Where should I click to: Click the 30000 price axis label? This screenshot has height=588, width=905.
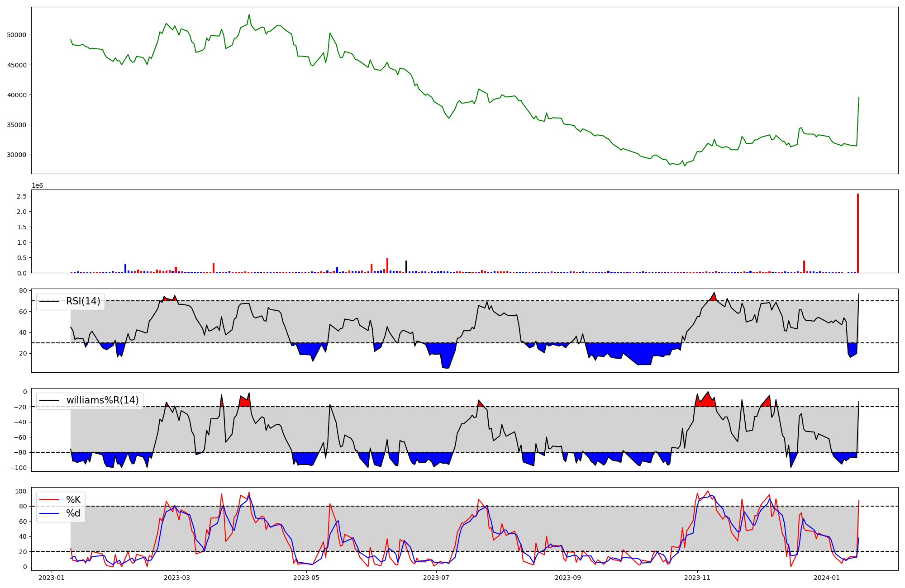pyautogui.click(x=17, y=155)
